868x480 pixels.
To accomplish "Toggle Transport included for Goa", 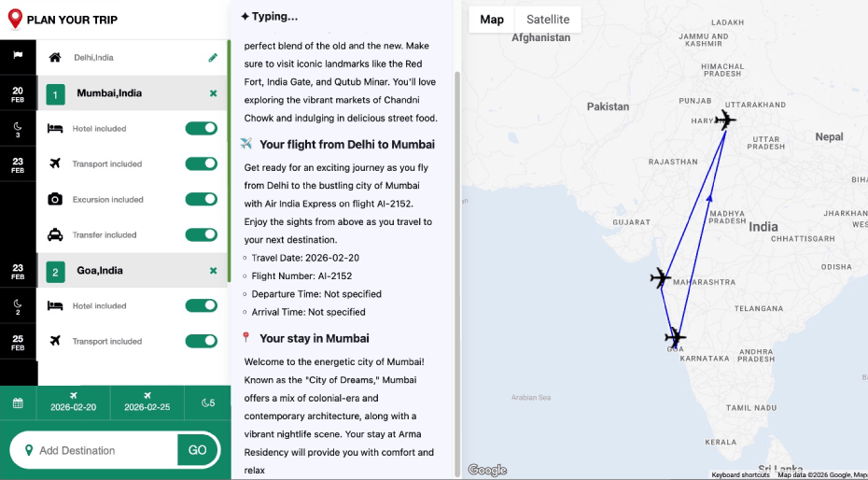I will click(x=201, y=341).
